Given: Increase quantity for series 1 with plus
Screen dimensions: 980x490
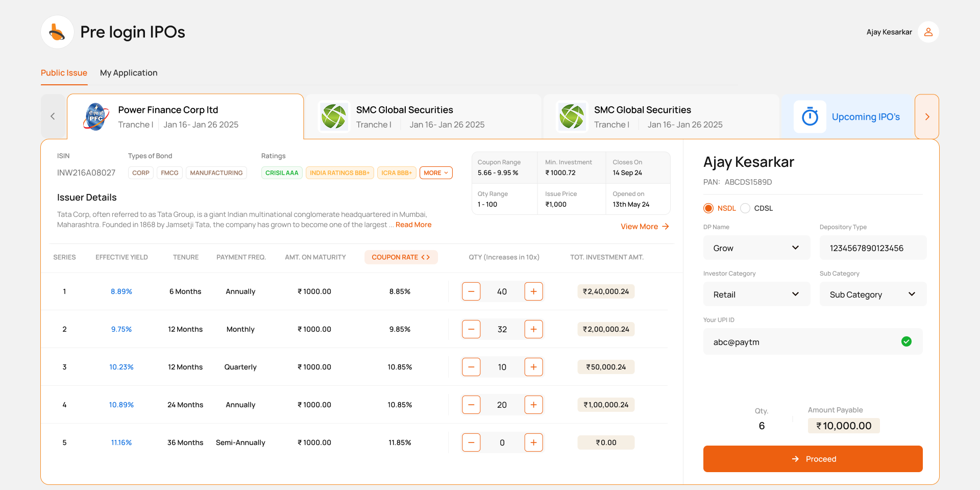Looking at the screenshot, I should [x=533, y=291].
